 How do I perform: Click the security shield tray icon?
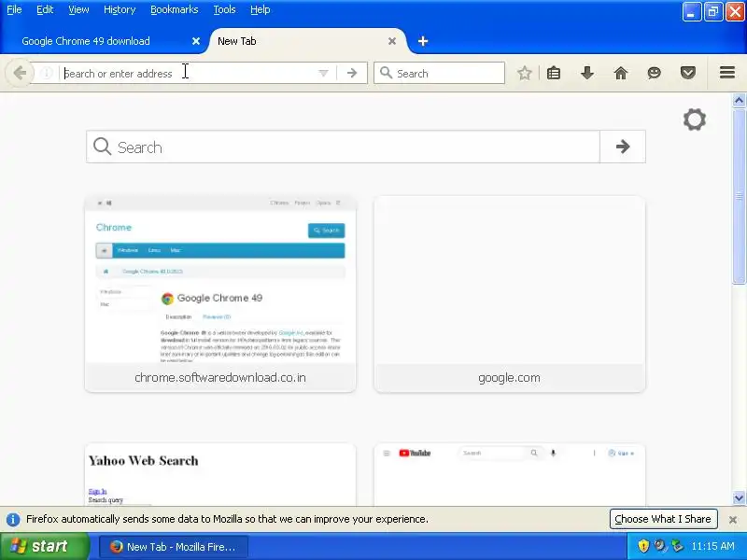tap(643, 546)
